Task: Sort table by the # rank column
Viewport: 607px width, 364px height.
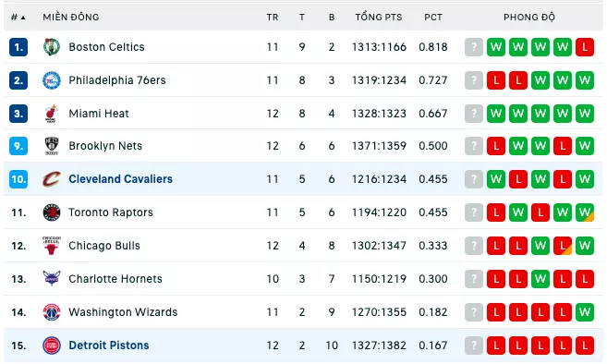Action: pos(18,17)
